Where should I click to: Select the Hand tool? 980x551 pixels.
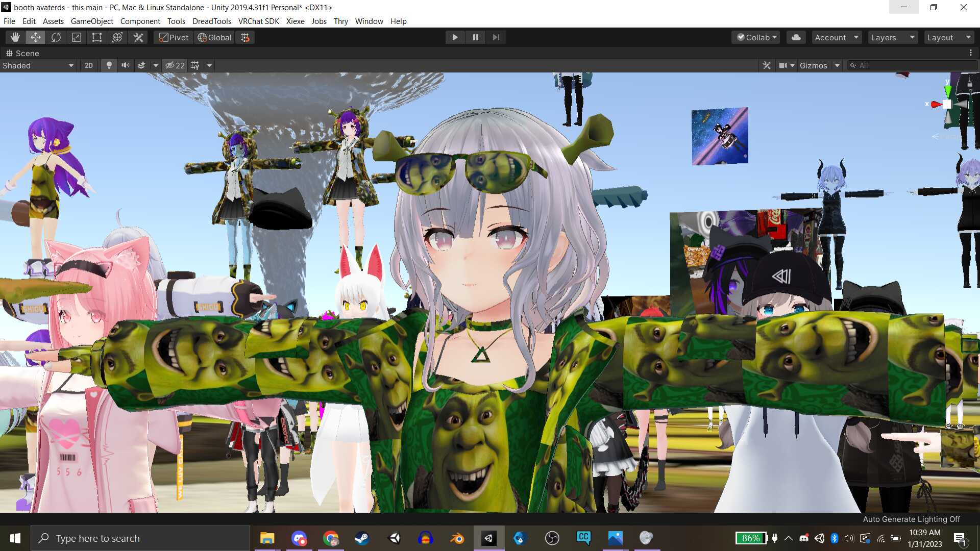(15, 37)
